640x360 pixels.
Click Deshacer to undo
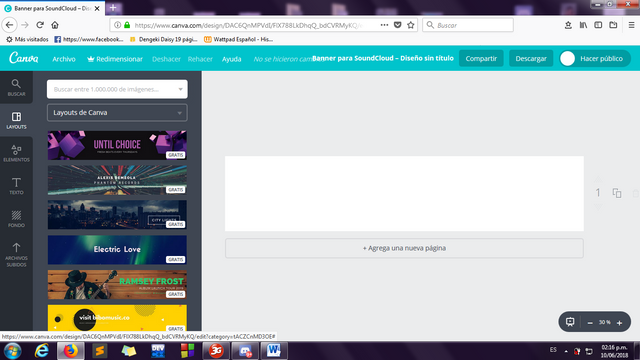pos(166,59)
